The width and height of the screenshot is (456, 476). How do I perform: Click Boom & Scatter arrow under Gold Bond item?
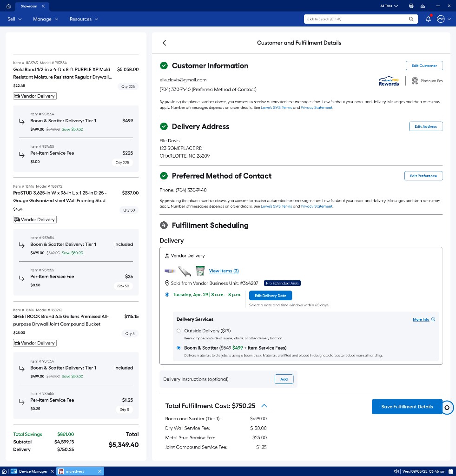[21, 121]
